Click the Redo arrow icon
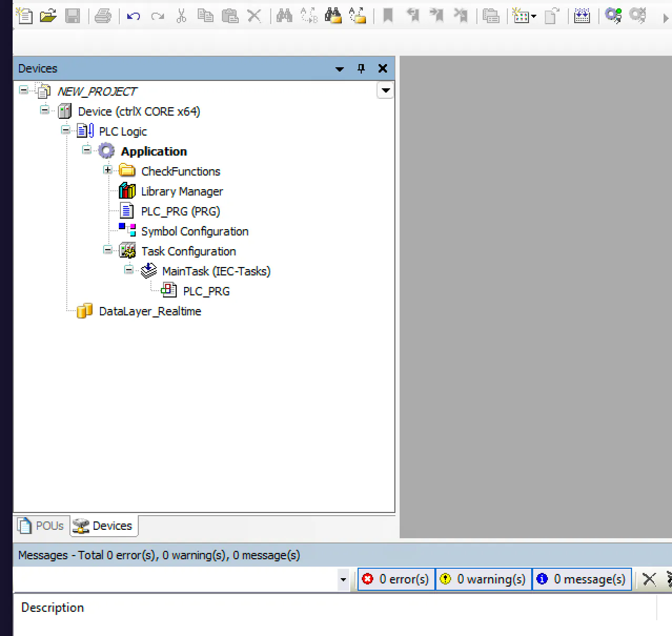 (x=157, y=16)
